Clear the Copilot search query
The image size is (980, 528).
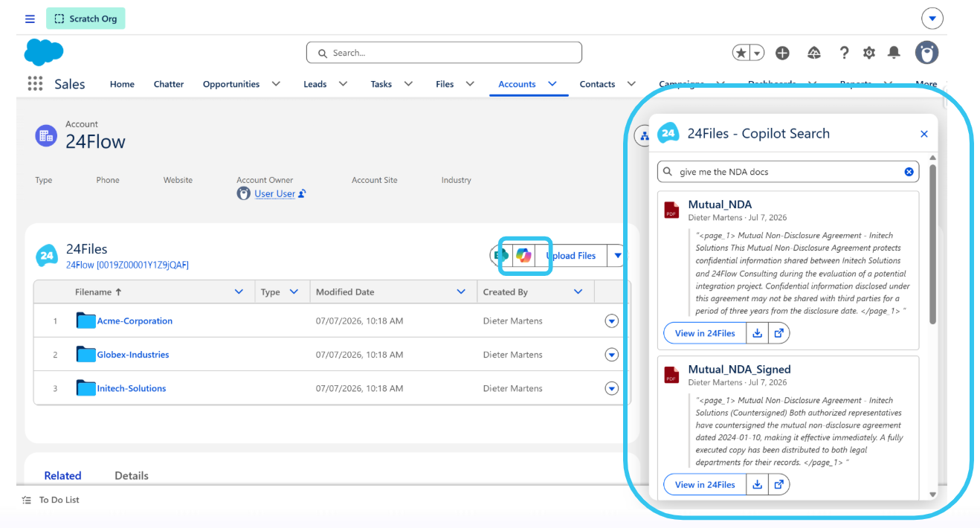coord(909,172)
